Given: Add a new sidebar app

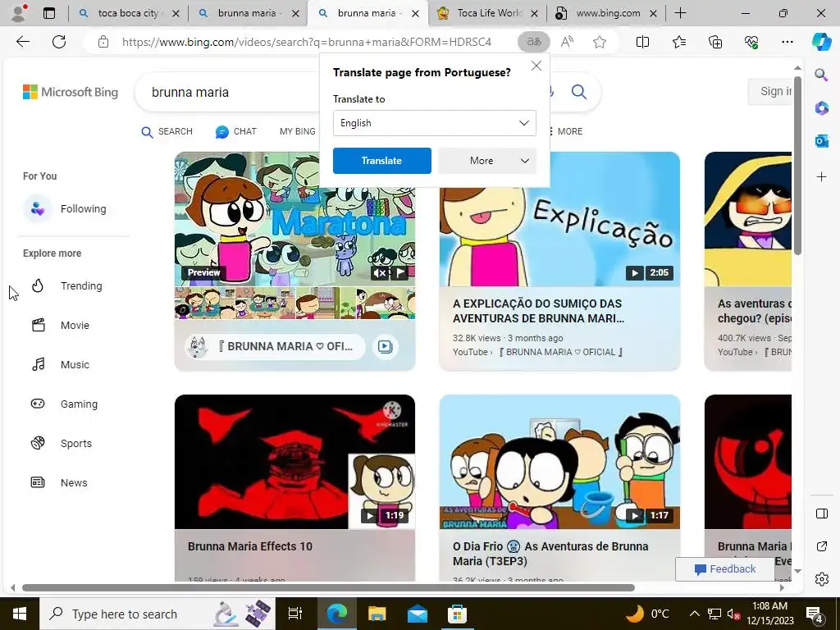Looking at the screenshot, I should click(821, 177).
